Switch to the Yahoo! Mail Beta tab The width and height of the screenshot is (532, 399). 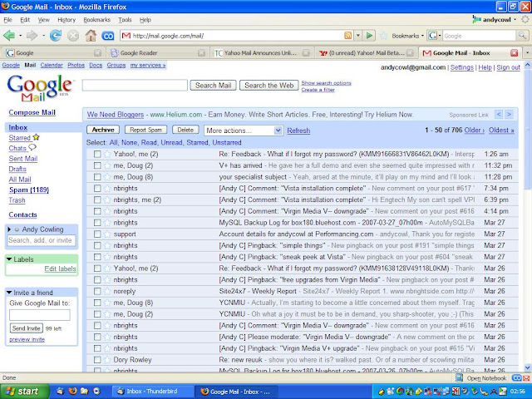tap(366, 52)
